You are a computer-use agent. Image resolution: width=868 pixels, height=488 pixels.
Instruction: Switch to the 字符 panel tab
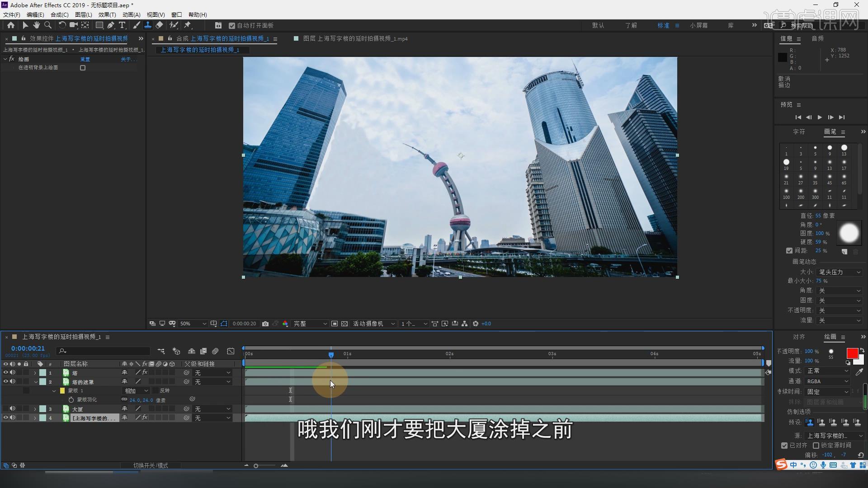pos(799,131)
